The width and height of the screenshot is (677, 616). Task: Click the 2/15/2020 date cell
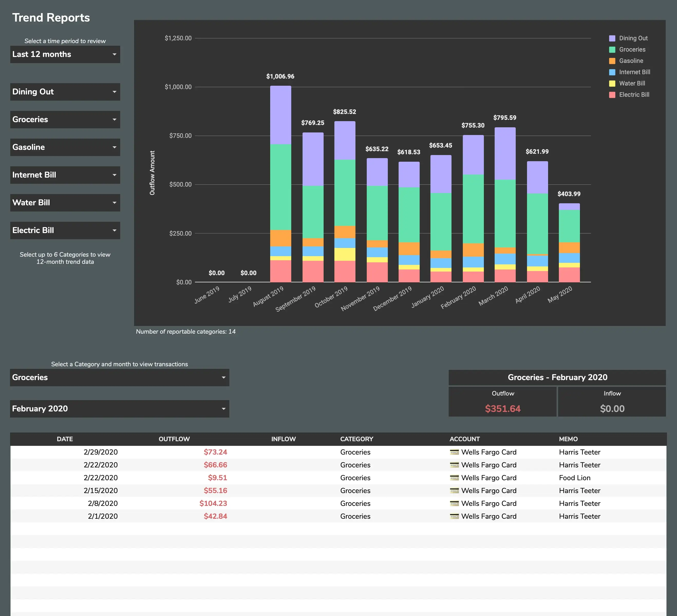[101, 490]
